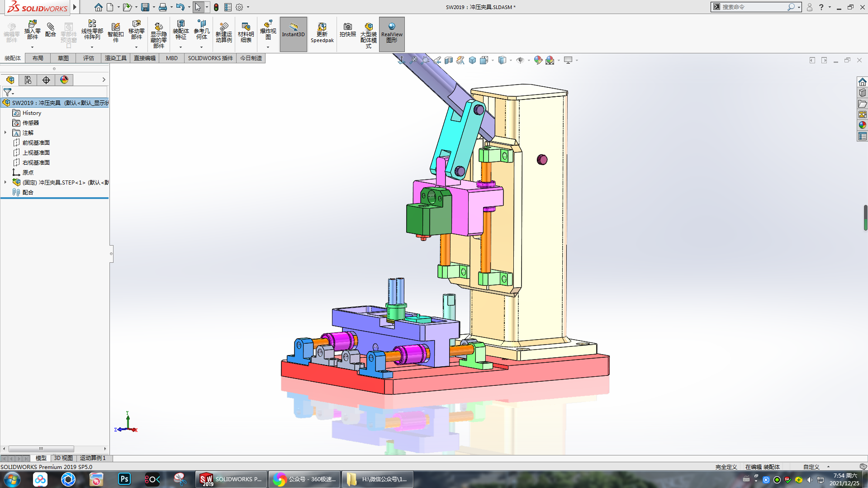This screenshot has height=488, width=868.
Task: Open Smart Fasteners (智能扣件) tool
Action: [115, 33]
